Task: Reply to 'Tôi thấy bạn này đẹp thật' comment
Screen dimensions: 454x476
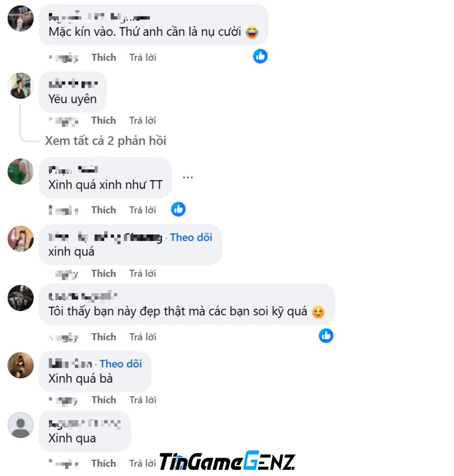Action: coord(143,337)
